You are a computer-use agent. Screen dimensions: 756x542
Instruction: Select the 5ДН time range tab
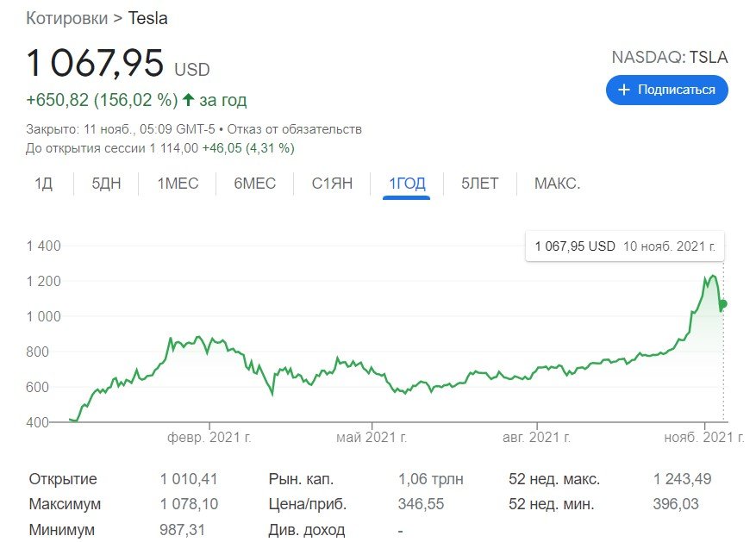tap(107, 184)
